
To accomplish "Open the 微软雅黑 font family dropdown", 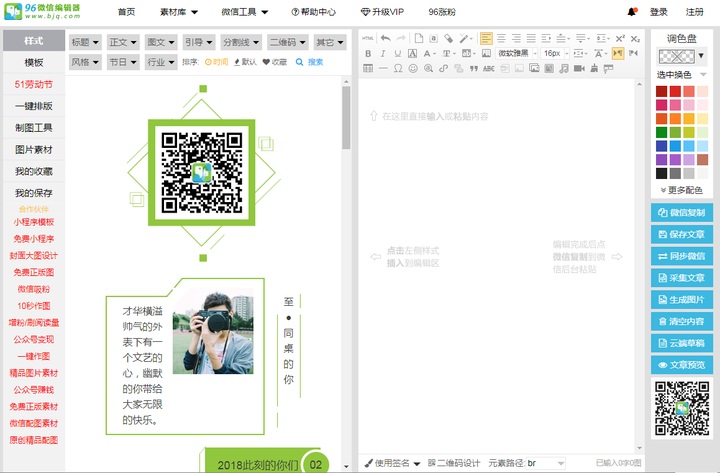I will (516, 54).
